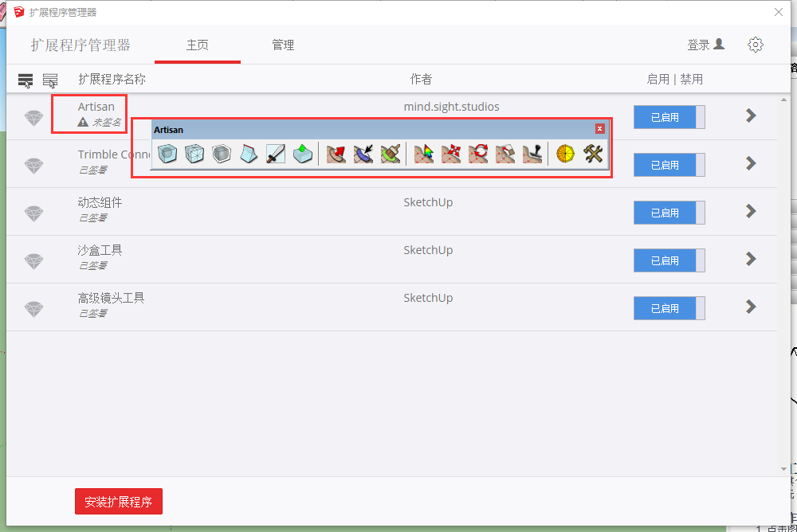The image size is (797, 532).
Task: Click the 动态组件 extension name
Action: click(x=100, y=203)
